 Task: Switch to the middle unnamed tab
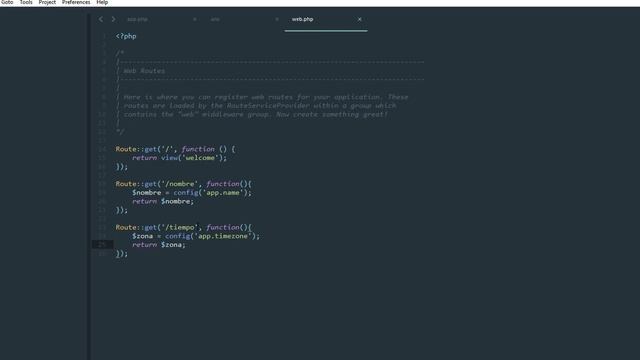pos(215,19)
